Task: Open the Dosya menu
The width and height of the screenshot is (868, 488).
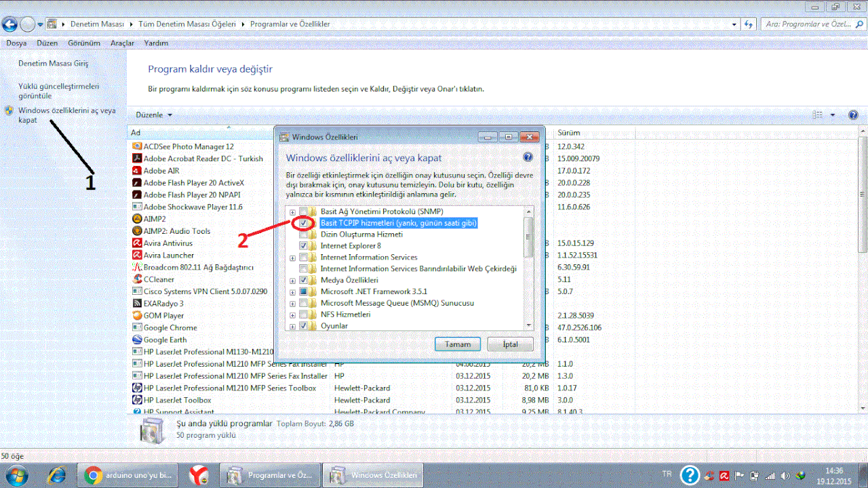Action: pos(16,43)
